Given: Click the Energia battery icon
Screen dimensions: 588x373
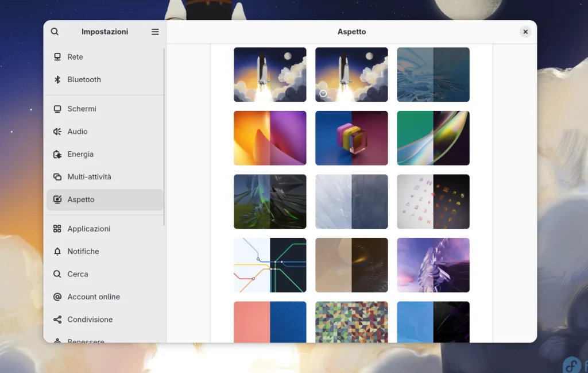Looking at the screenshot, I should point(57,154).
